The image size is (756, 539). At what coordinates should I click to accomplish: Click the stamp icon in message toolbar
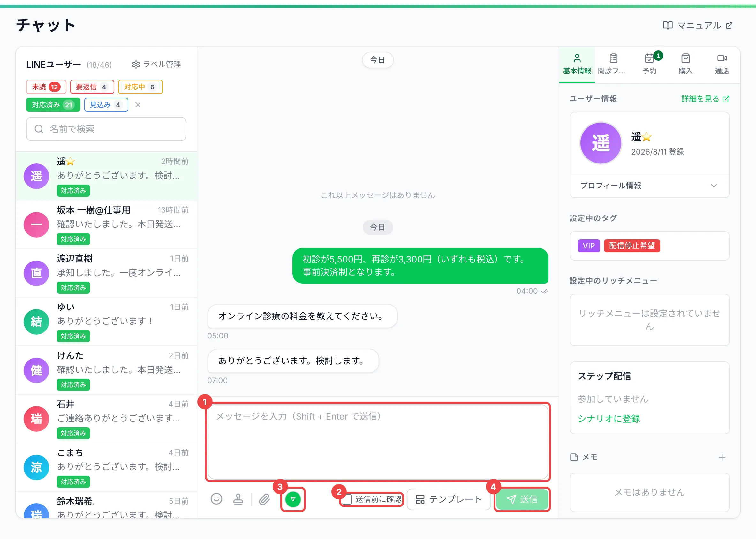pos(238,499)
